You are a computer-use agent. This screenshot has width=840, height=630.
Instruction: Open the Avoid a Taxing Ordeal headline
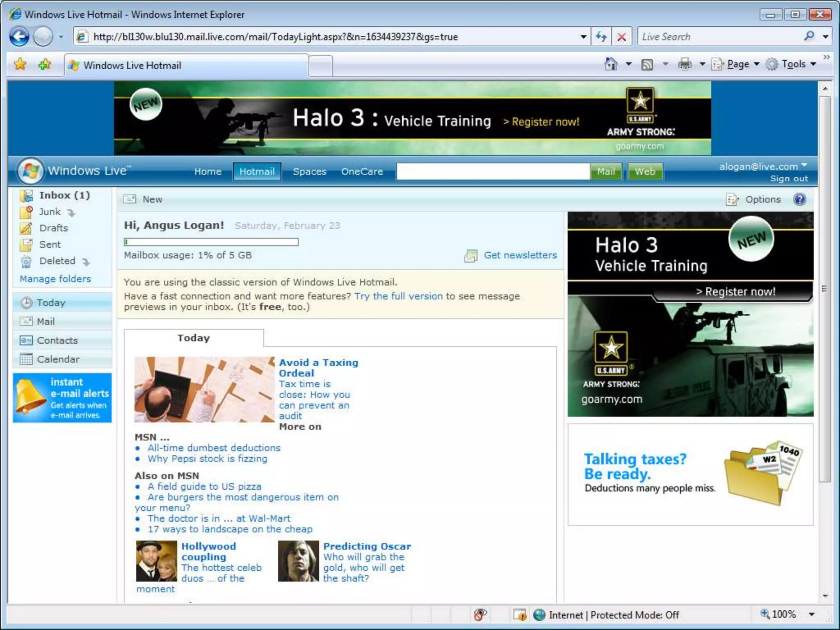click(318, 368)
